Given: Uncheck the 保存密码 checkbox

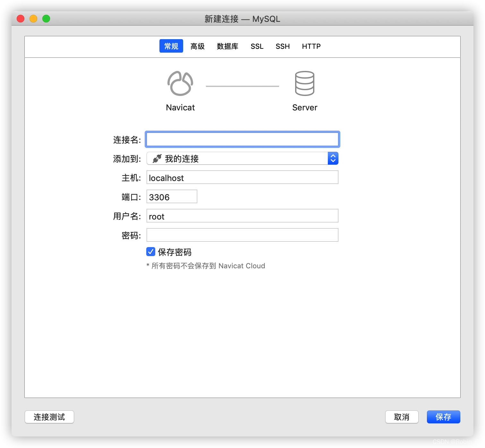Looking at the screenshot, I should (x=151, y=252).
